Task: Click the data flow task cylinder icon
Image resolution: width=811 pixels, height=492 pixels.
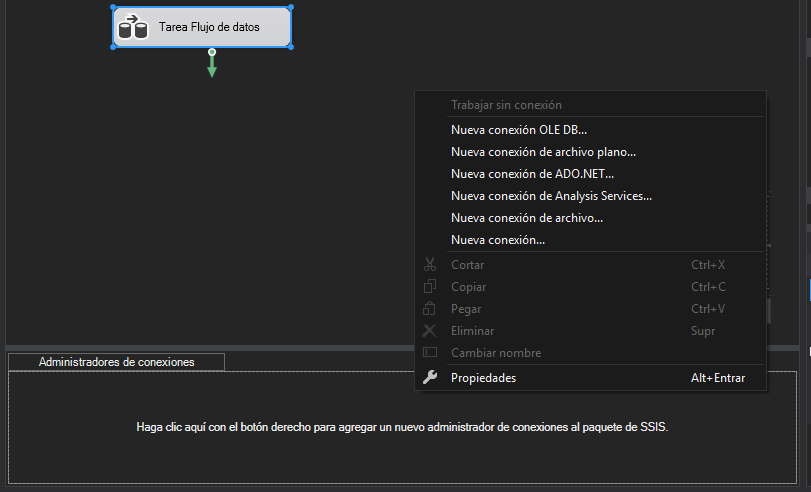Action: [x=133, y=27]
